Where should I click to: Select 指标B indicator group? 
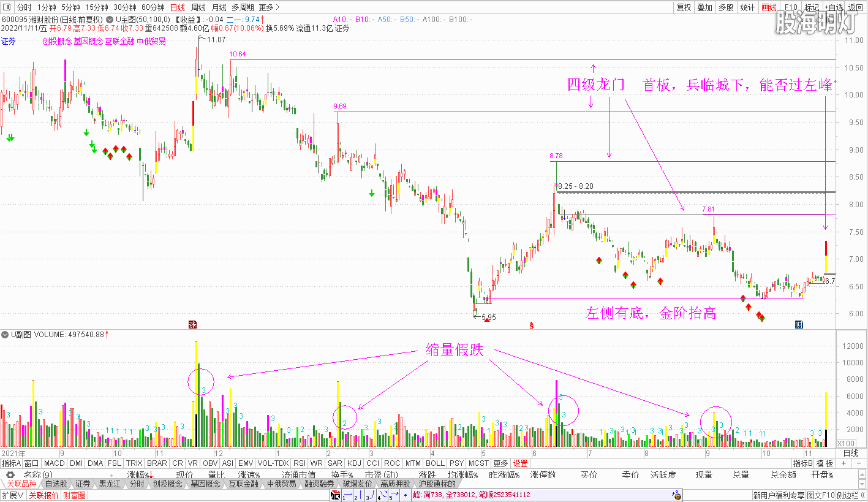click(802, 463)
